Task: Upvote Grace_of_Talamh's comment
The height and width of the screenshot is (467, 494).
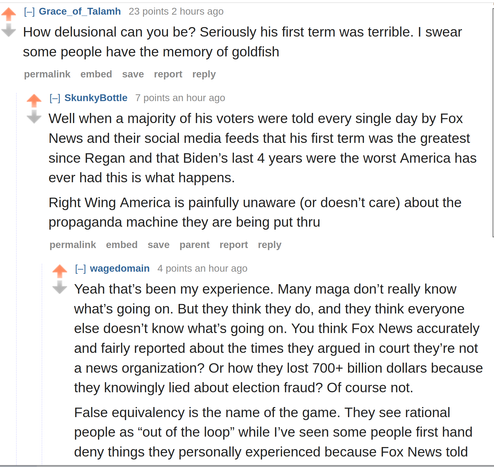Action: pos(9,14)
